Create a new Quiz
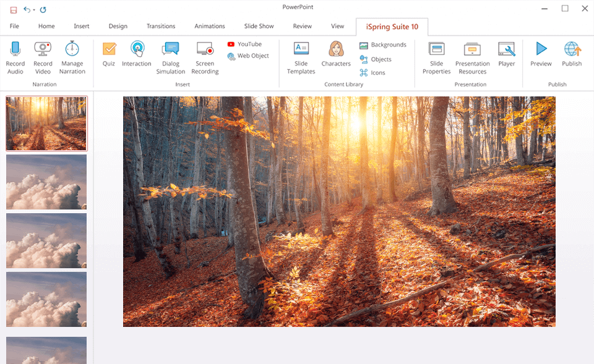 [x=108, y=56]
